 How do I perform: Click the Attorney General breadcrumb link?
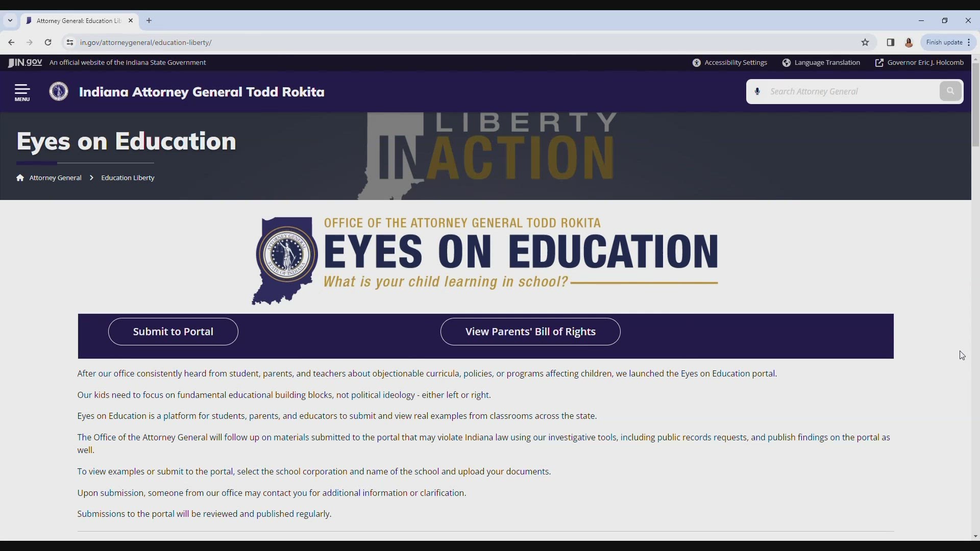click(55, 178)
